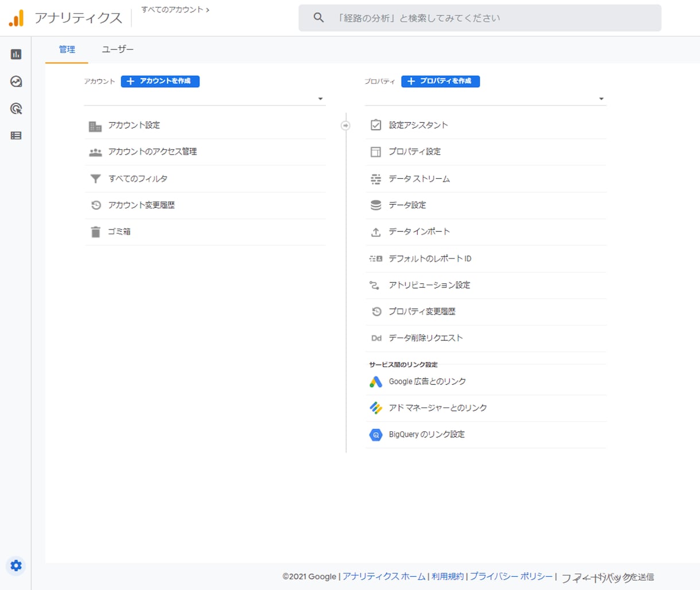Open 設定アシスタント entry

coord(485,125)
